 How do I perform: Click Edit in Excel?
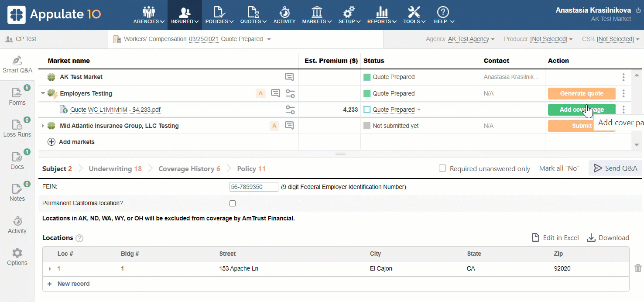pos(555,237)
